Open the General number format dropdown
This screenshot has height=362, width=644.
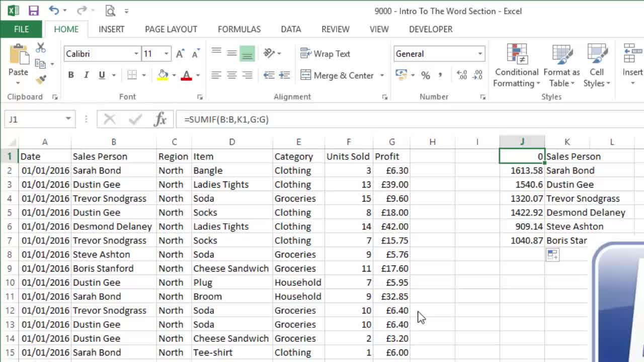tap(480, 54)
